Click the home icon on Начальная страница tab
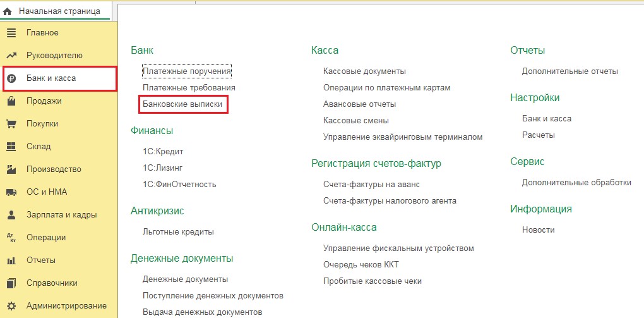Viewport: 644px width, 318px height. (x=7, y=12)
